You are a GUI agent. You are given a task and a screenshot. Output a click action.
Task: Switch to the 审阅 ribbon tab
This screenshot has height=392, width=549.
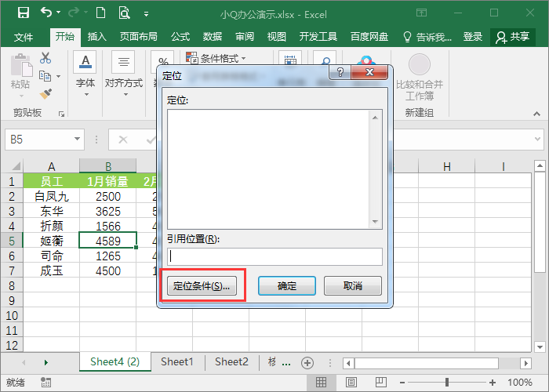point(245,36)
